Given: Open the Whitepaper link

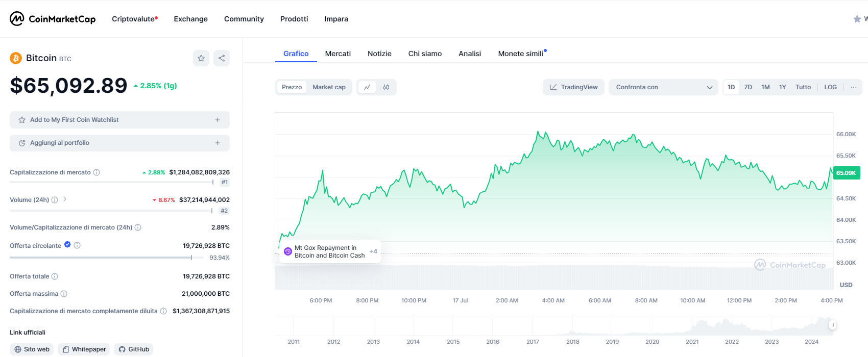Looking at the screenshot, I should tap(84, 349).
